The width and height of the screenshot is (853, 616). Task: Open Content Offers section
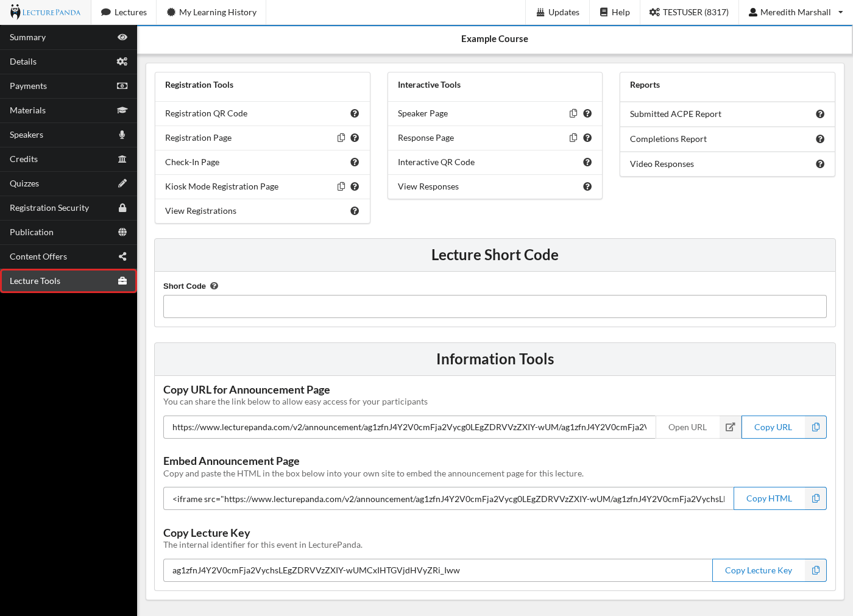[68, 257]
